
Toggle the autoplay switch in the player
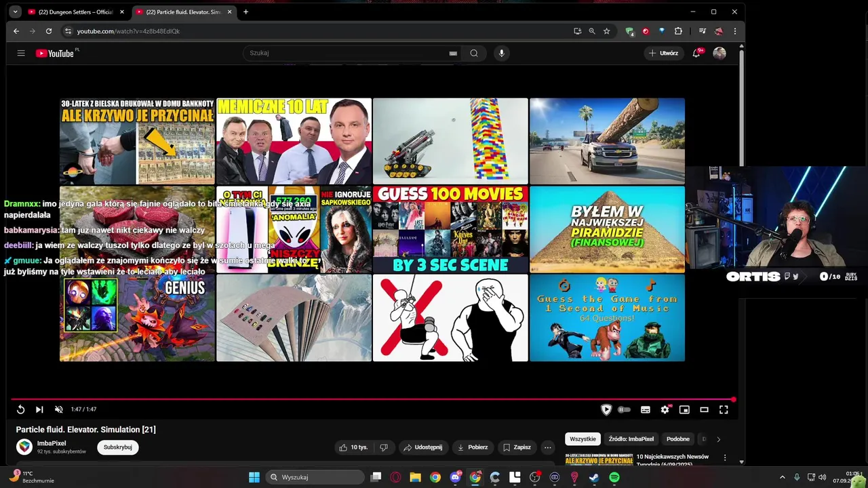624,409
